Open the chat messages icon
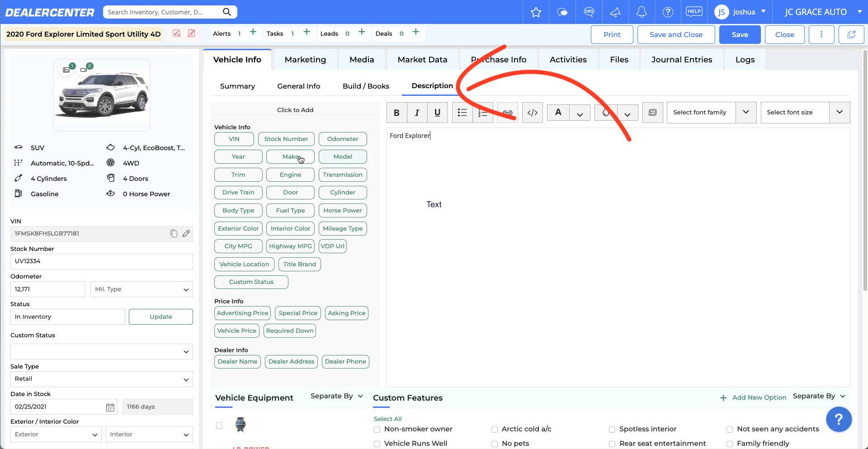 coord(562,12)
